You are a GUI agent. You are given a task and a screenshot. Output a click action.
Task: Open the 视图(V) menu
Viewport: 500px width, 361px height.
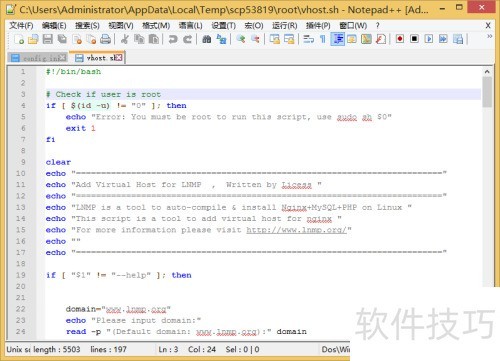[x=121, y=25]
